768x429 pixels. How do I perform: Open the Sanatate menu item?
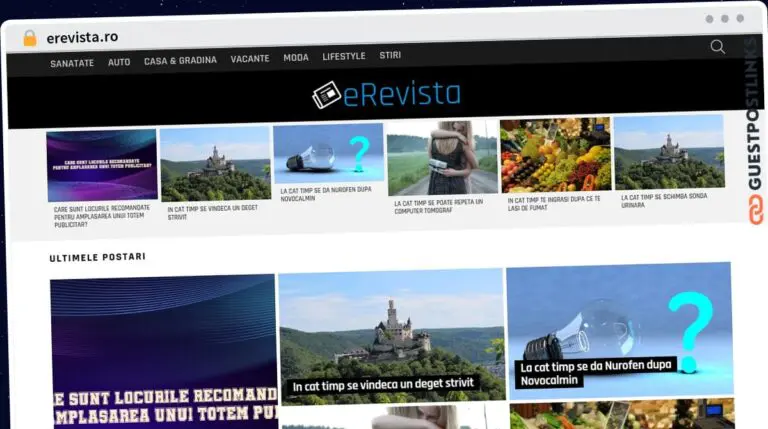point(72,63)
